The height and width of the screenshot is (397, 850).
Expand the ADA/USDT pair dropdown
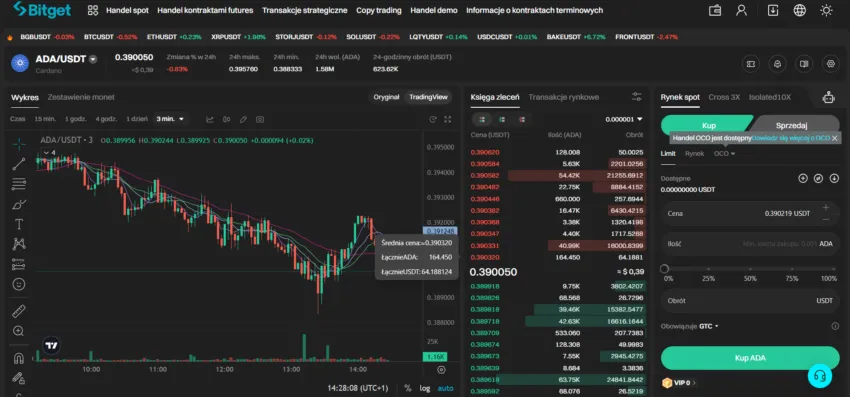point(93,59)
